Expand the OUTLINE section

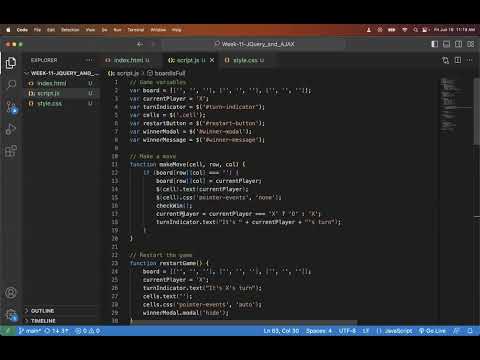tap(62, 311)
